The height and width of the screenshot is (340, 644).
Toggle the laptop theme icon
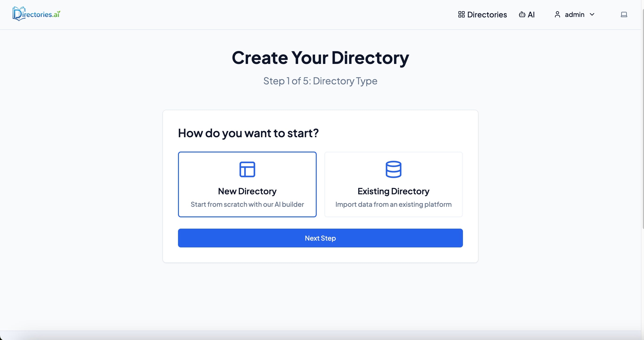[x=624, y=15]
